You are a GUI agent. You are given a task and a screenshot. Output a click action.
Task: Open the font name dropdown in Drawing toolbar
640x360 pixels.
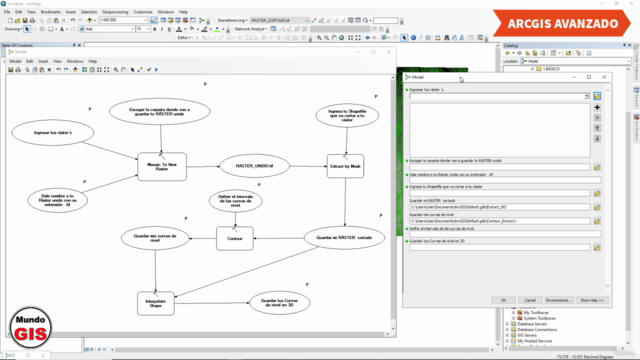[132, 29]
